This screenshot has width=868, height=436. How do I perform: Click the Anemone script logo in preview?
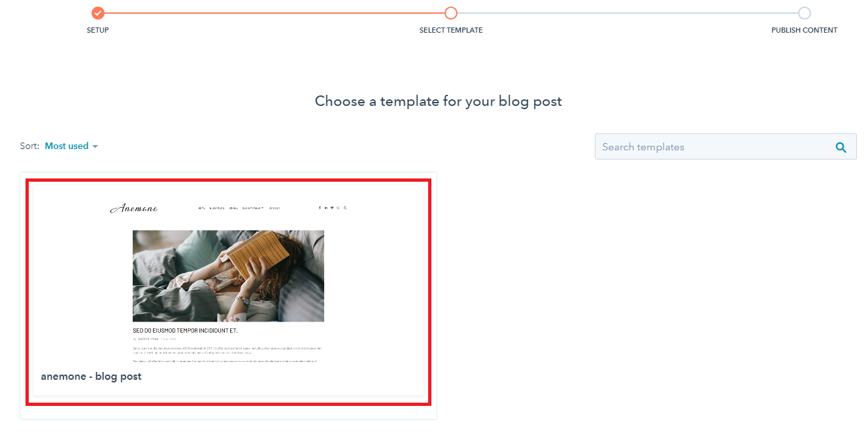click(134, 208)
